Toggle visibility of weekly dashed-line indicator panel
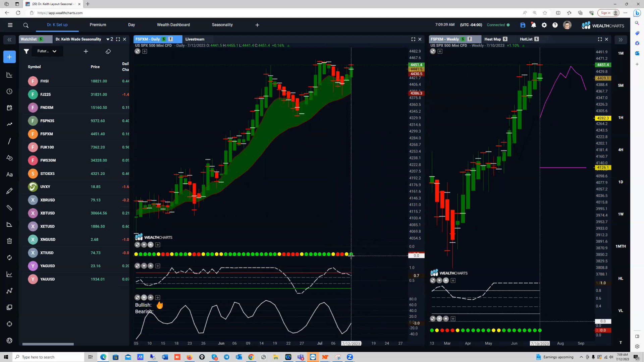644x362 pixels. coord(433,281)
